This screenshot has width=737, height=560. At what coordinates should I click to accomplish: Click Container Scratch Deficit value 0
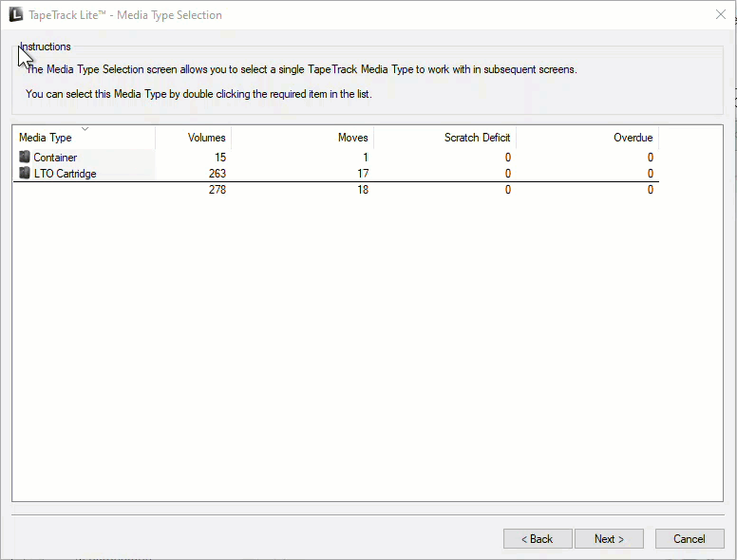[x=508, y=158]
